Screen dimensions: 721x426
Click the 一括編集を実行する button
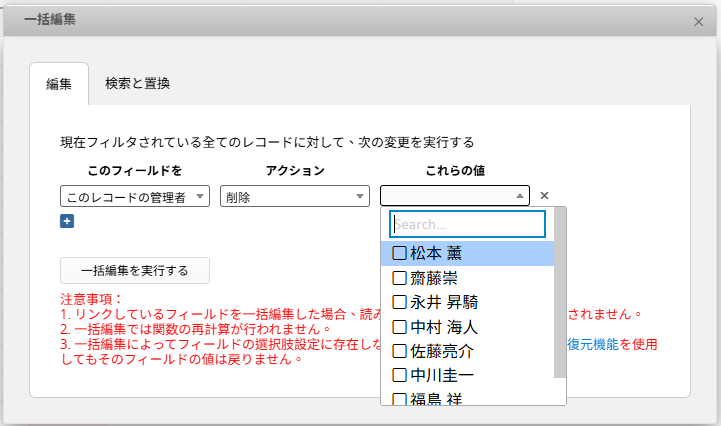135,271
